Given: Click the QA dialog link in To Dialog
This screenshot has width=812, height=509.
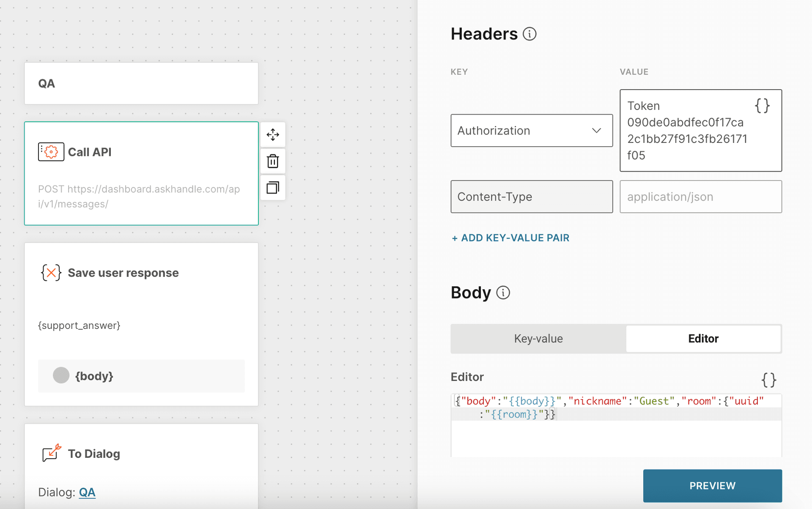Looking at the screenshot, I should tap(88, 491).
